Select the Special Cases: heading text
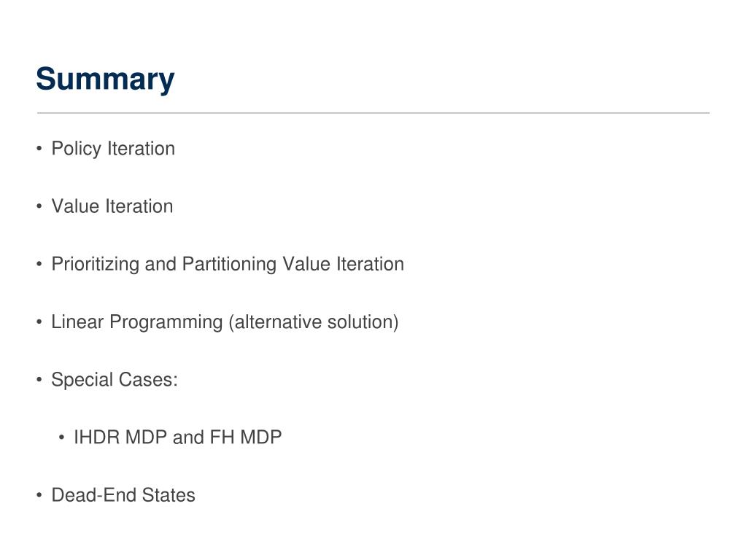747x560 pixels. [115, 380]
